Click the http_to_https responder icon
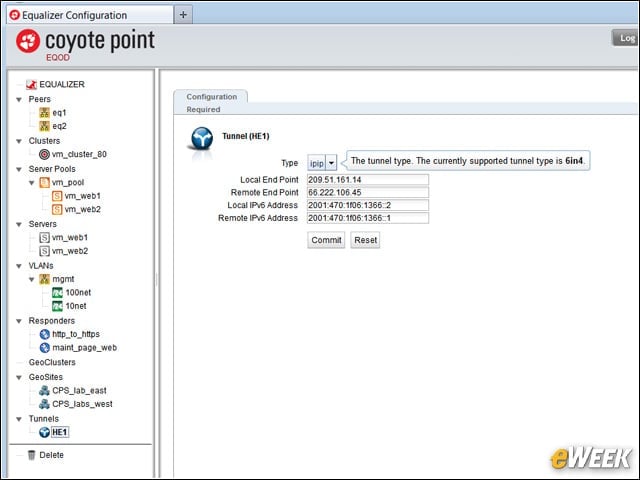 click(x=44, y=334)
